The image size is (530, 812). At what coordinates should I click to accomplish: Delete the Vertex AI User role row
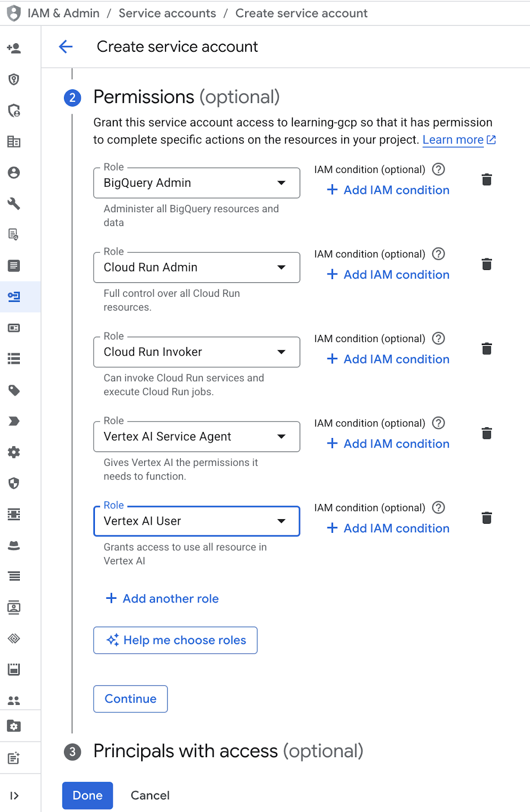coord(486,518)
